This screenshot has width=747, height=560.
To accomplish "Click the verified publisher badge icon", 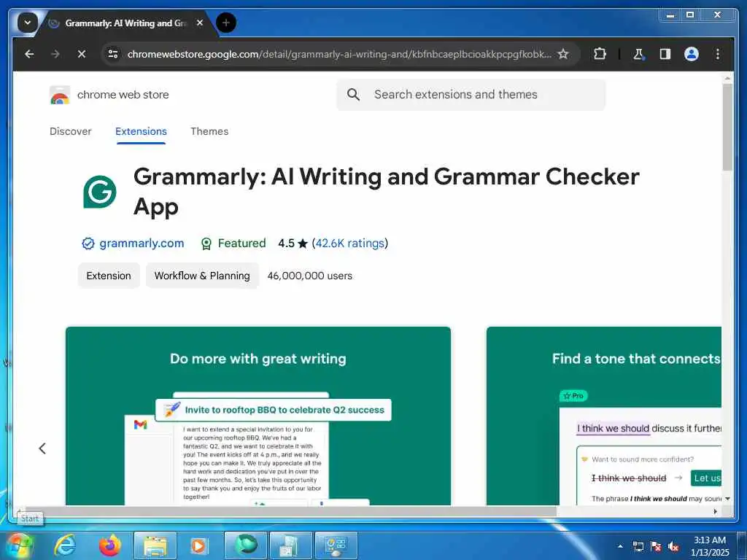I will click(x=88, y=244).
